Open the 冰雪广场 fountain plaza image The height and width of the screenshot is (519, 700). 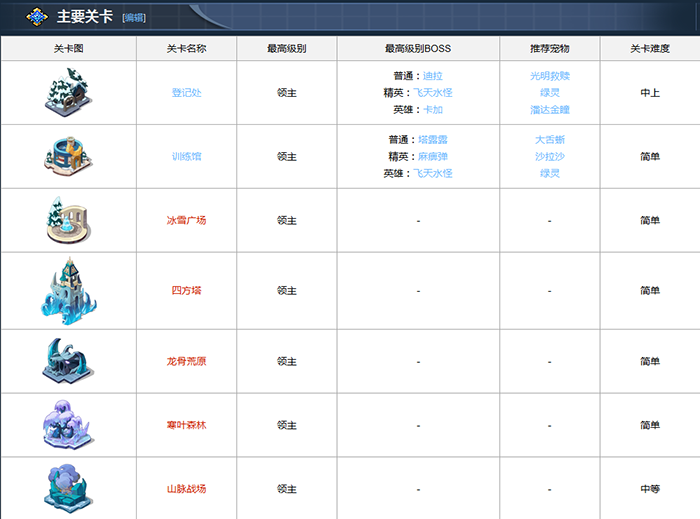68,220
